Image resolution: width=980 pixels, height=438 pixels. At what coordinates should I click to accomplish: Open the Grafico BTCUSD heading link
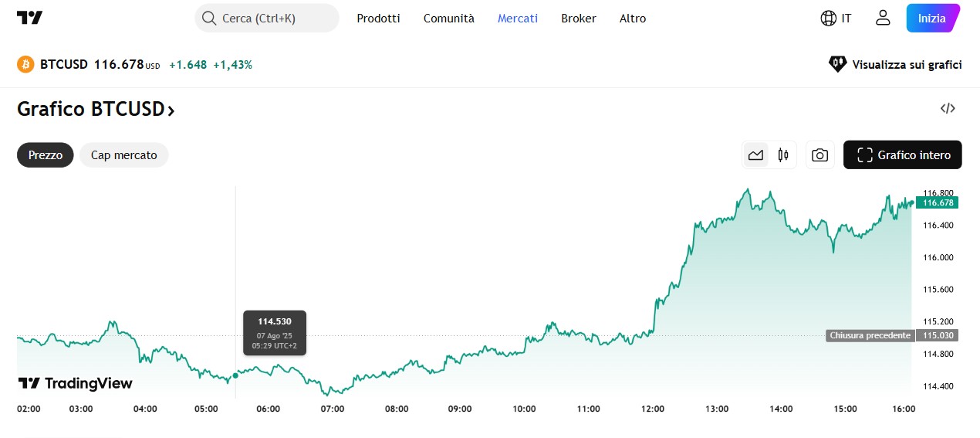[96, 109]
